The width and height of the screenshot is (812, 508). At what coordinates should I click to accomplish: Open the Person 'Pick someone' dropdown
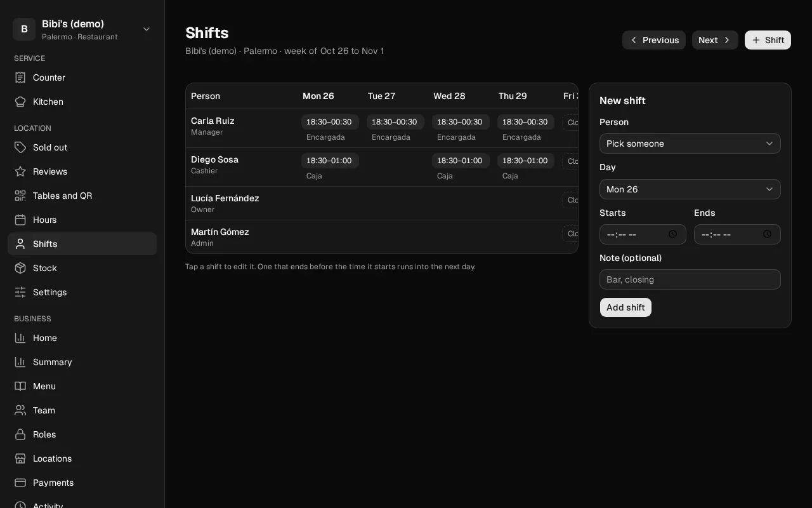pos(690,144)
